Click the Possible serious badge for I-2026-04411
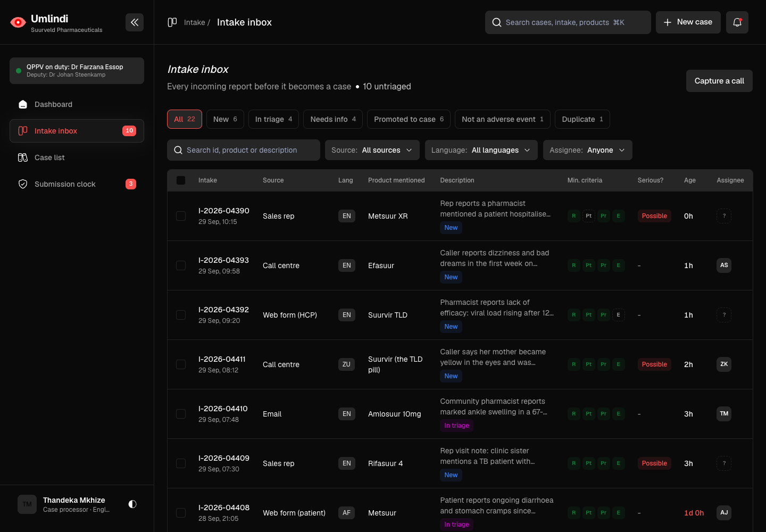This screenshot has height=532, width=766. pyautogui.click(x=654, y=364)
